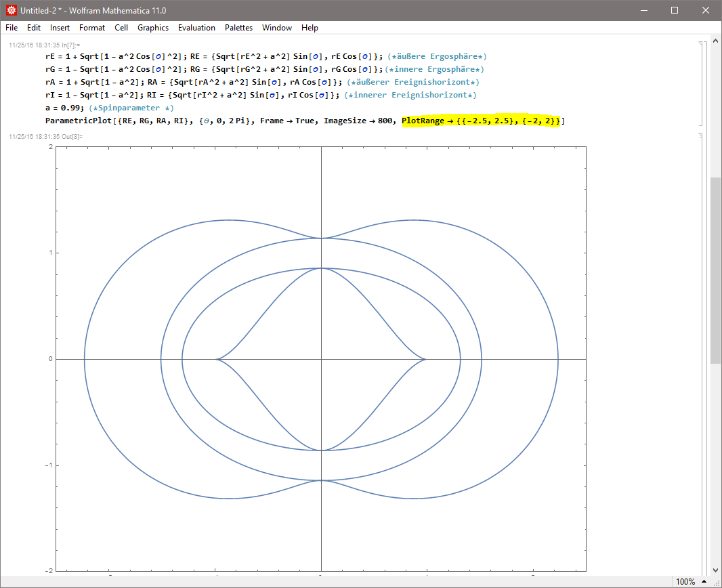Select the output plot cell bracket
This screenshot has height=588, width=722.
pos(702,352)
